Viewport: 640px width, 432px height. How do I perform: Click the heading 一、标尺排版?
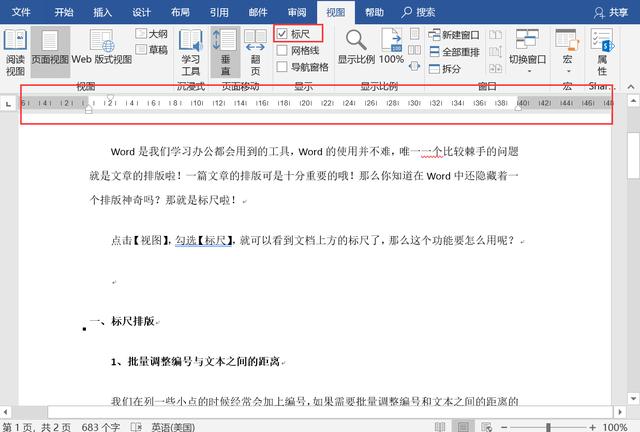coord(122,321)
